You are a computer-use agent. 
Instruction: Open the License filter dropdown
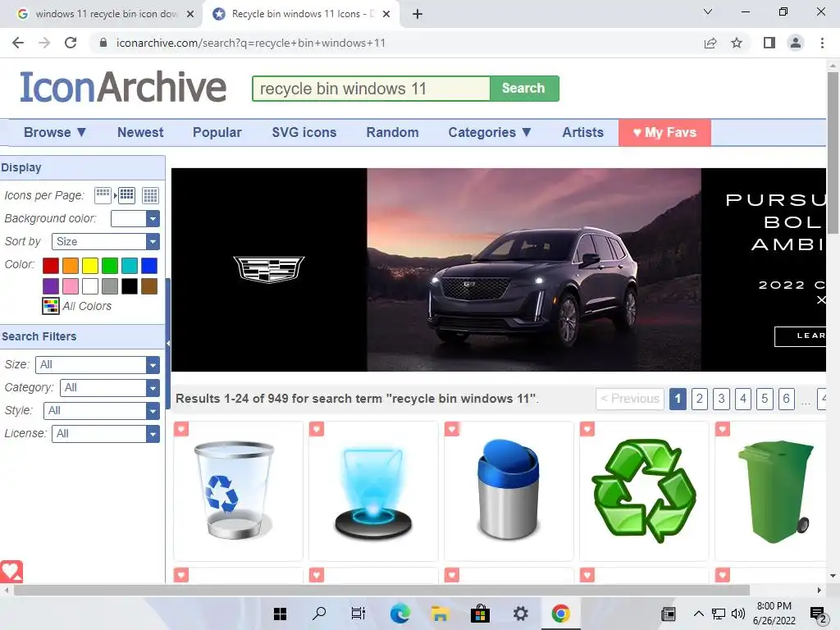(106, 434)
